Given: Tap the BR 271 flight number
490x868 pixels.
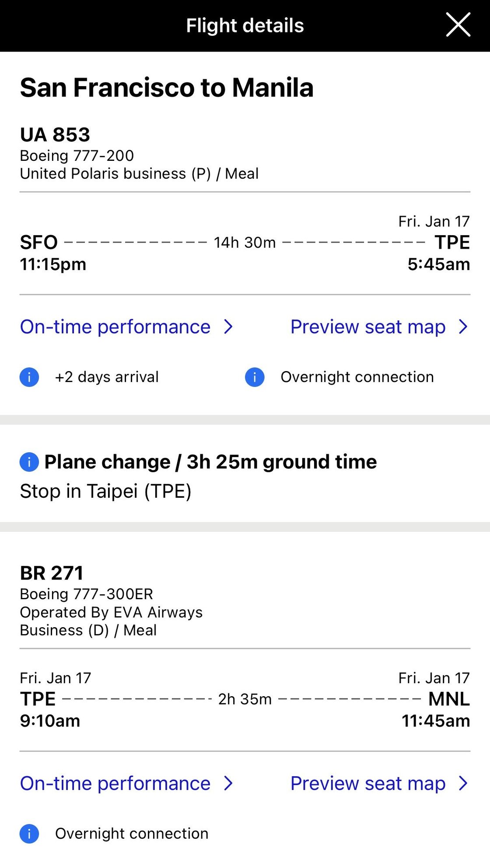Looking at the screenshot, I should coord(52,573).
